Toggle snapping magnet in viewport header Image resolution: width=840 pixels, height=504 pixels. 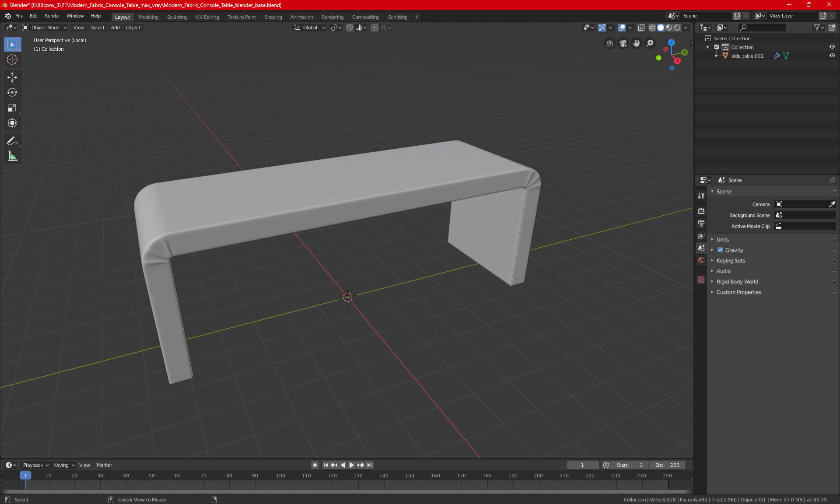pos(349,28)
